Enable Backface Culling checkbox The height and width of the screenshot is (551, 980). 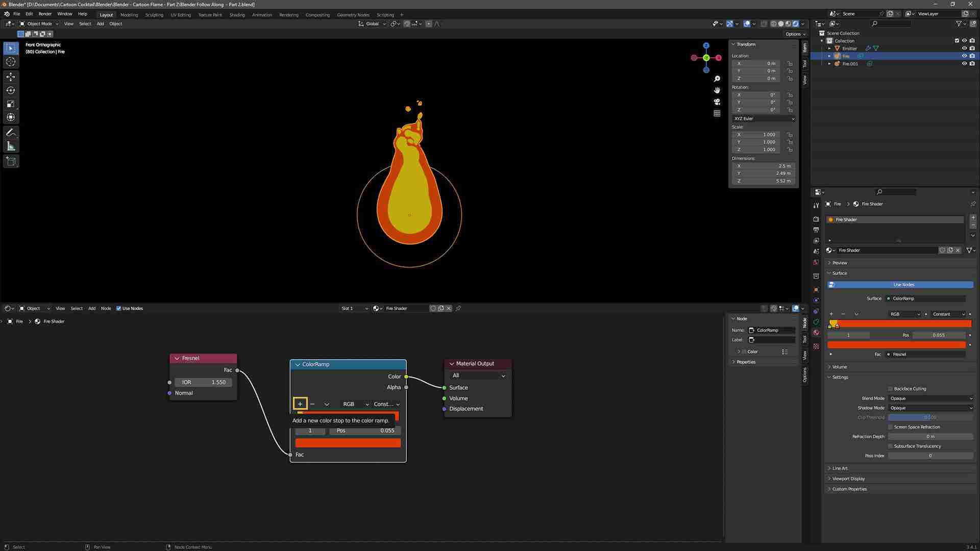click(x=891, y=389)
